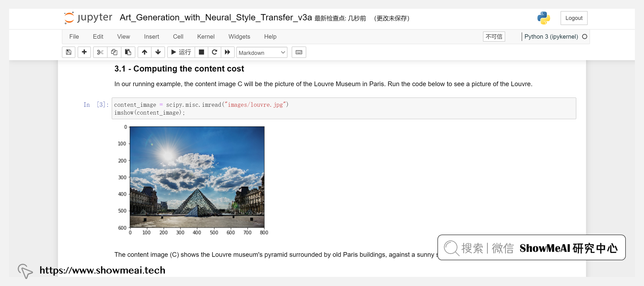
Task: Click the 不可信 trust notebook button
Action: coord(494,37)
